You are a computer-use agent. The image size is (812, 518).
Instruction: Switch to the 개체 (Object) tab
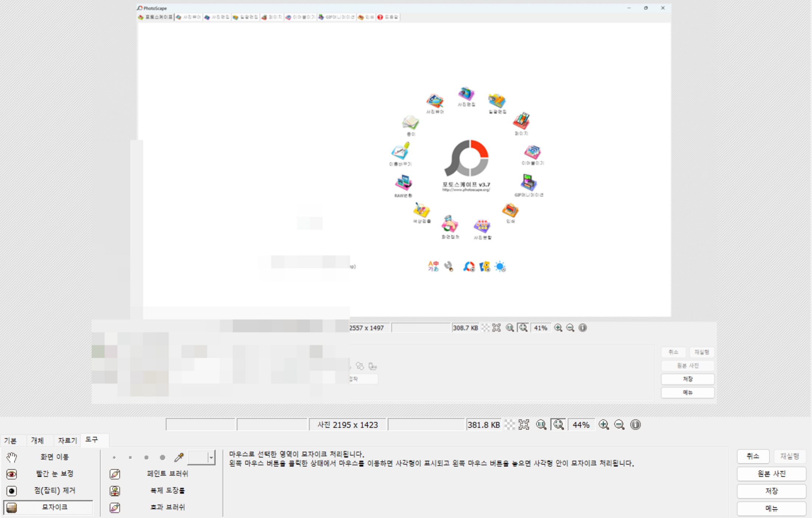(38, 440)
